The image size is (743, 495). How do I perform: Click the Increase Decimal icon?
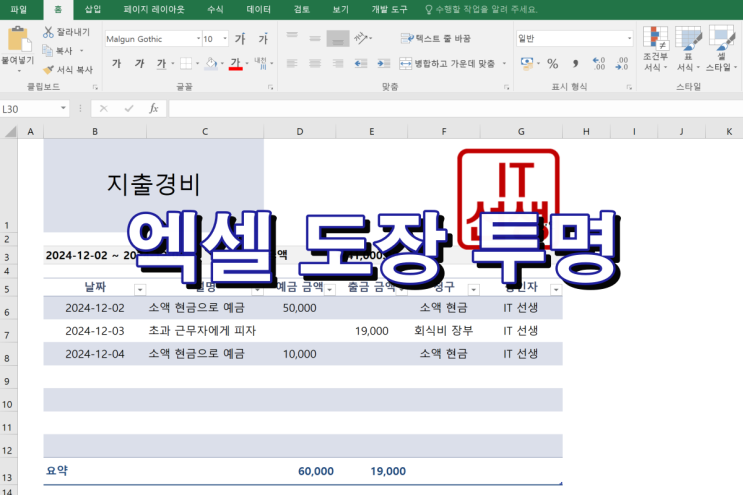tap(599, 64)
